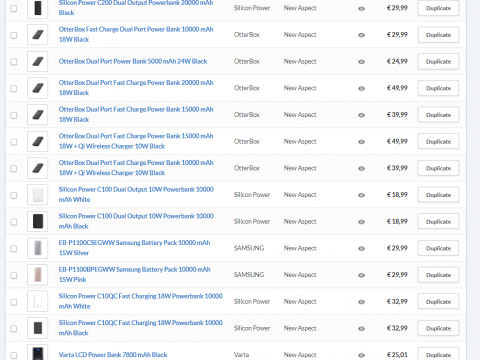Check the box for OtterBox Fast Charge 10000 mAh

tap(14, 35)
